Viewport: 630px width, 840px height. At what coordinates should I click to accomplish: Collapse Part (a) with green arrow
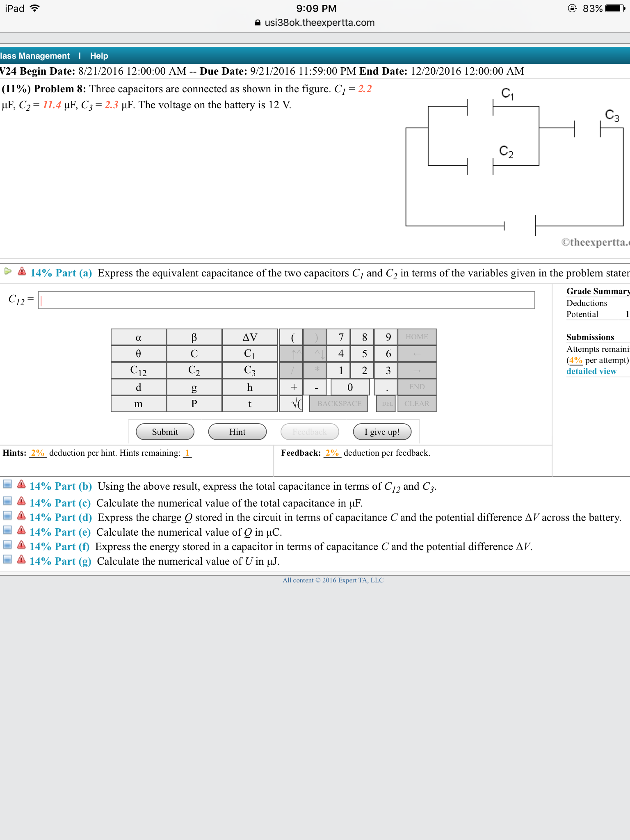click(x=8, y=271)
